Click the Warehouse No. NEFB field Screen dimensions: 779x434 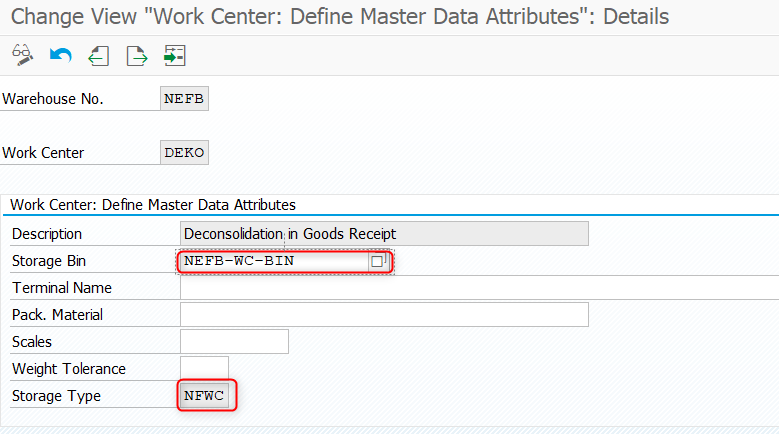pos(184,98)
